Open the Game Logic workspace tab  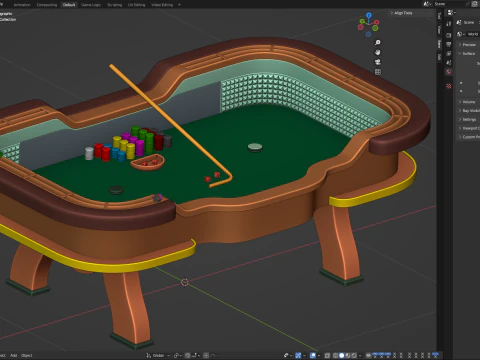click(x=91, y=5)
